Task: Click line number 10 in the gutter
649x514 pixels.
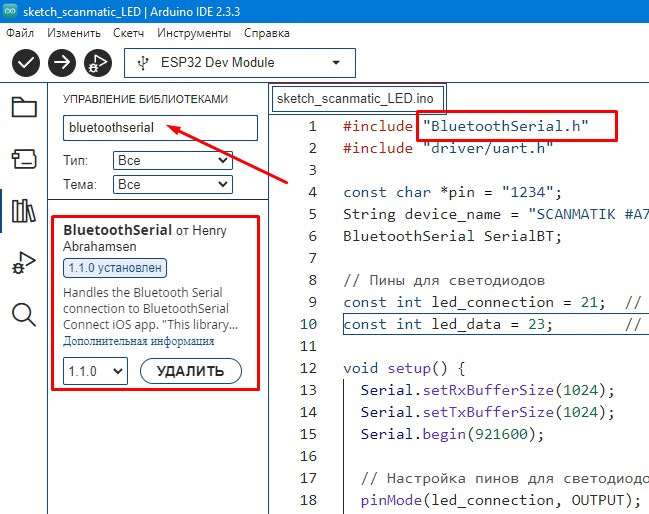Action: (308, 324)
